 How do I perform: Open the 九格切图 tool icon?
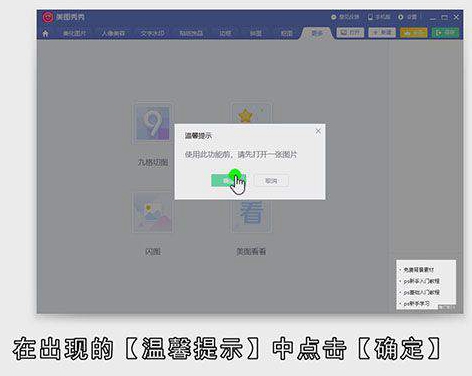pos(153,123)
